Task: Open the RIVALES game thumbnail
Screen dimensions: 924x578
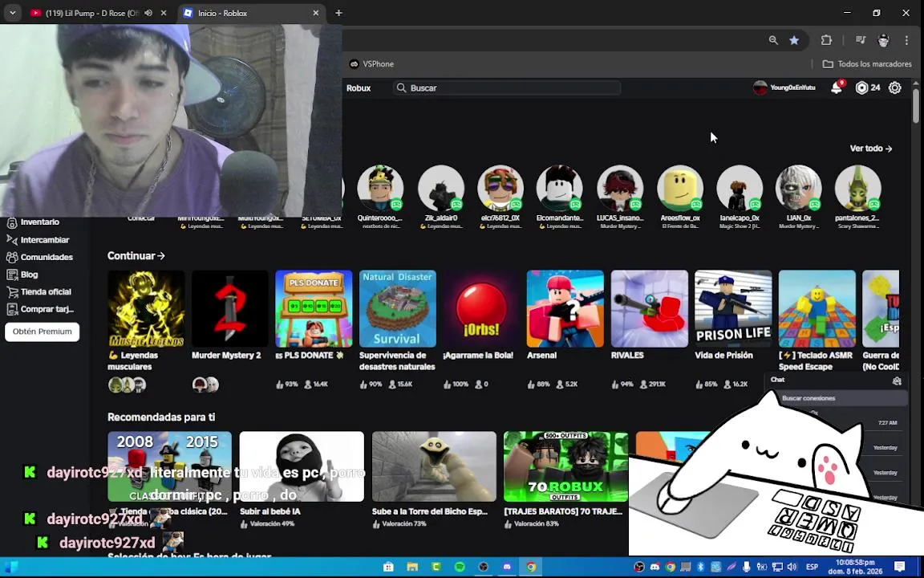Action: (650, 308)
